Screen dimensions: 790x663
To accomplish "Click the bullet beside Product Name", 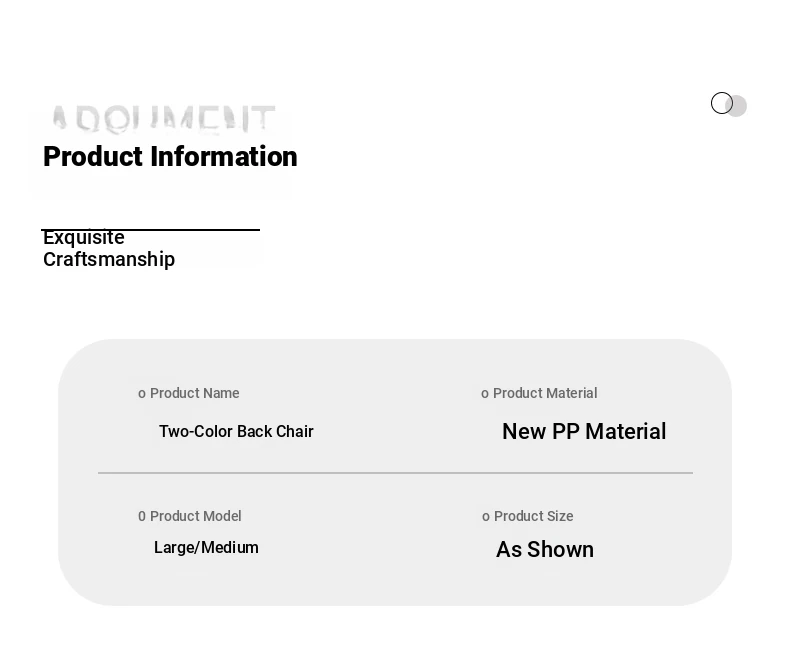I will (x=142, y=394).
